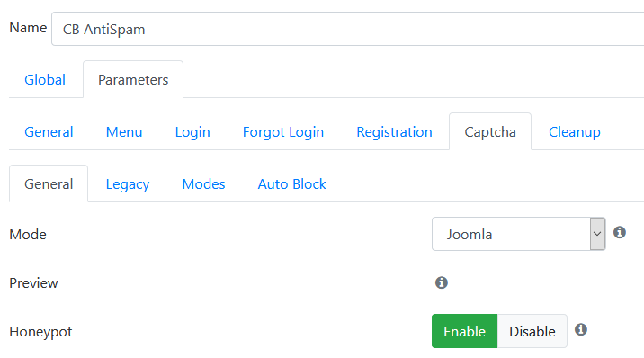Select the General tab beside Menu
This screenshot has height=358, width=644.
(x=49, y=132)
